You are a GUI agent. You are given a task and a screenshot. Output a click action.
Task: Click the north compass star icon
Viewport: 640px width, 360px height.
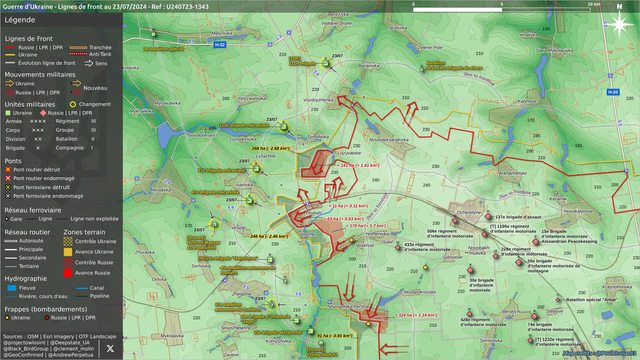pos(619,24)
